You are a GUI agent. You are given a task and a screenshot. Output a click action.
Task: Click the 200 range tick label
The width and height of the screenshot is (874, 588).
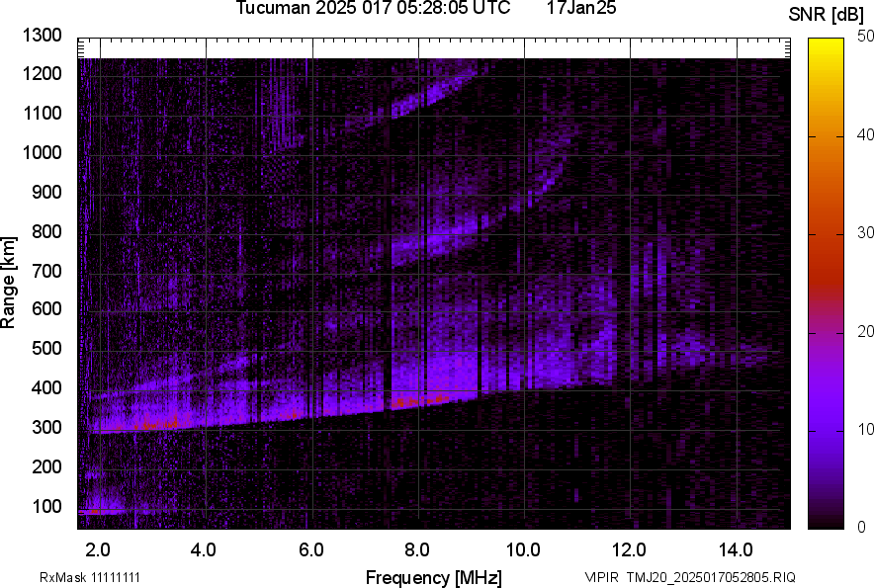pos(46,466)
